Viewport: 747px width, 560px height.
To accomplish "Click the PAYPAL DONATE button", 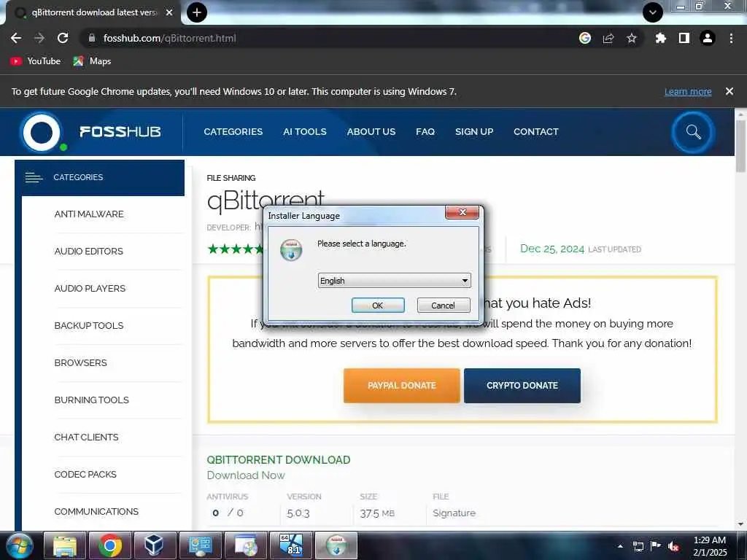I will (x=402, y=386).
